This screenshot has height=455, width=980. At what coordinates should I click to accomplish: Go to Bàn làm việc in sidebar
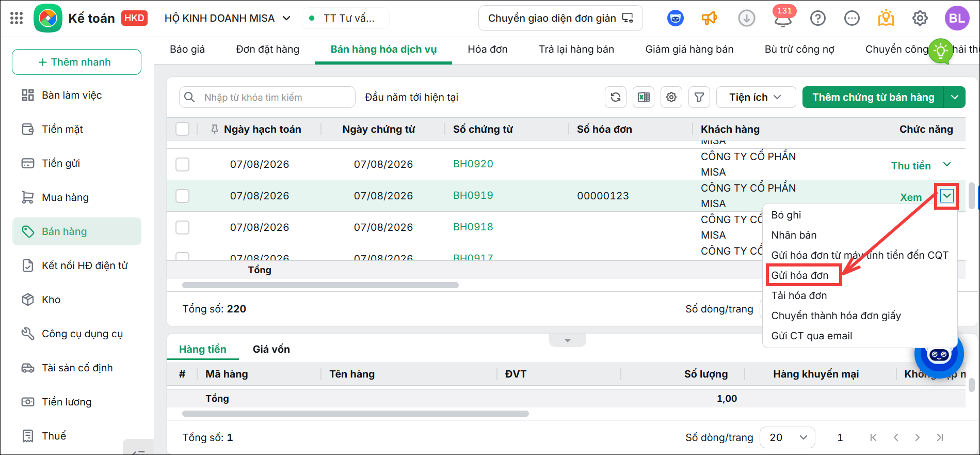(76, 95)
